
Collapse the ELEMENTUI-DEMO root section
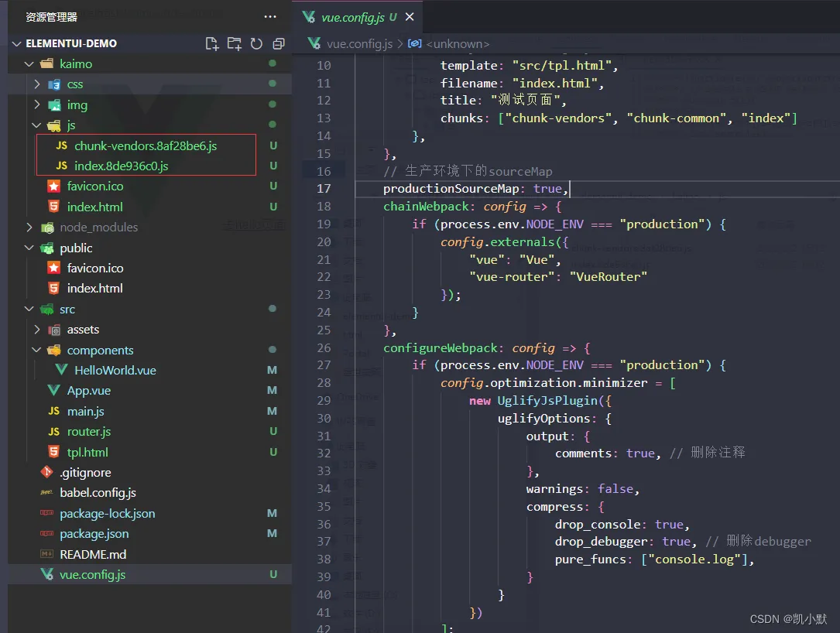pyautogui.click(x=17, y=44)
